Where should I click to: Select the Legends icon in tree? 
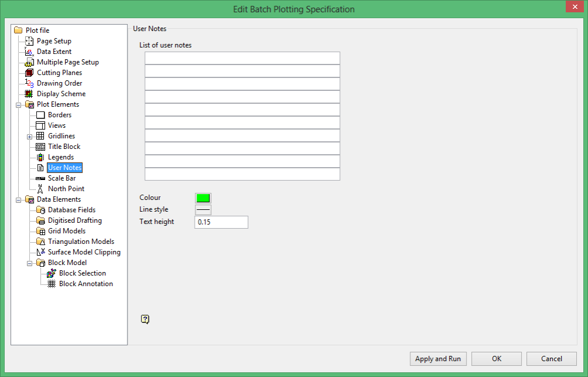[x=40, y=157]
